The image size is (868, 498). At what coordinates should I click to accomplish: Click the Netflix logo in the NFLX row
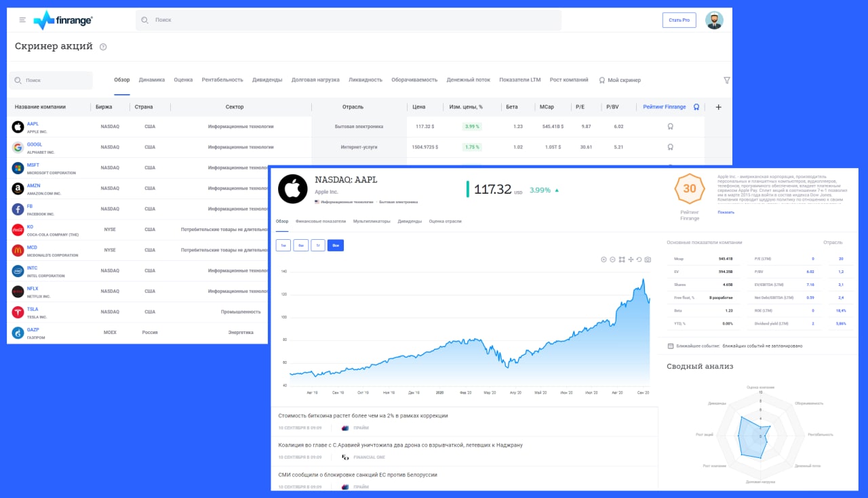tap(18, 292)
